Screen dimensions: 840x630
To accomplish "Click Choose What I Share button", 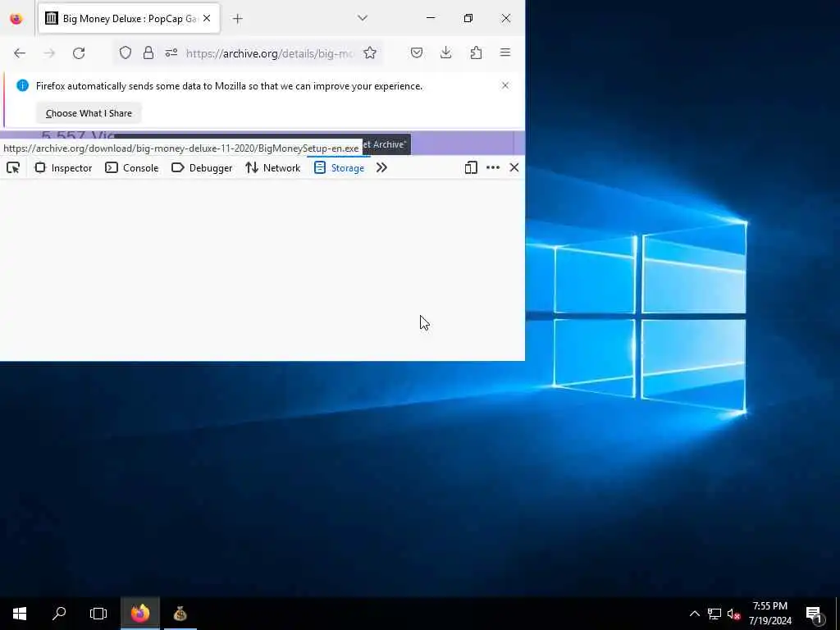I will (89, 113).
